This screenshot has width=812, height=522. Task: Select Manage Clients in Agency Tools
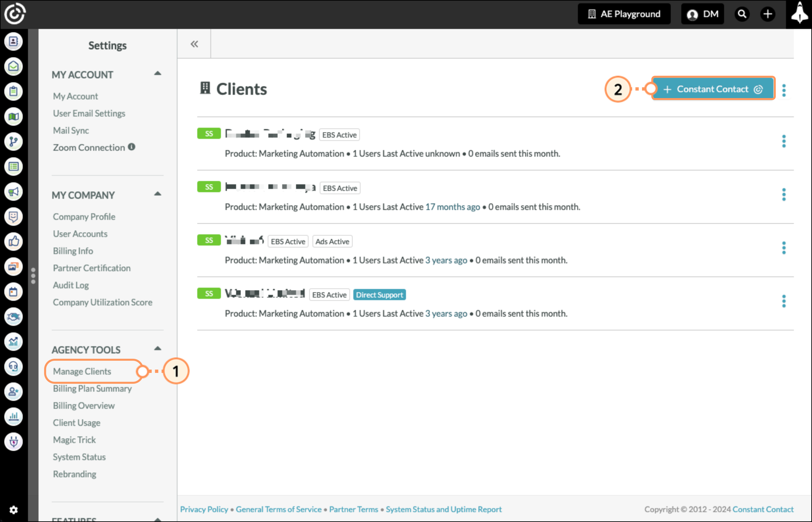[x=82, y=372]
